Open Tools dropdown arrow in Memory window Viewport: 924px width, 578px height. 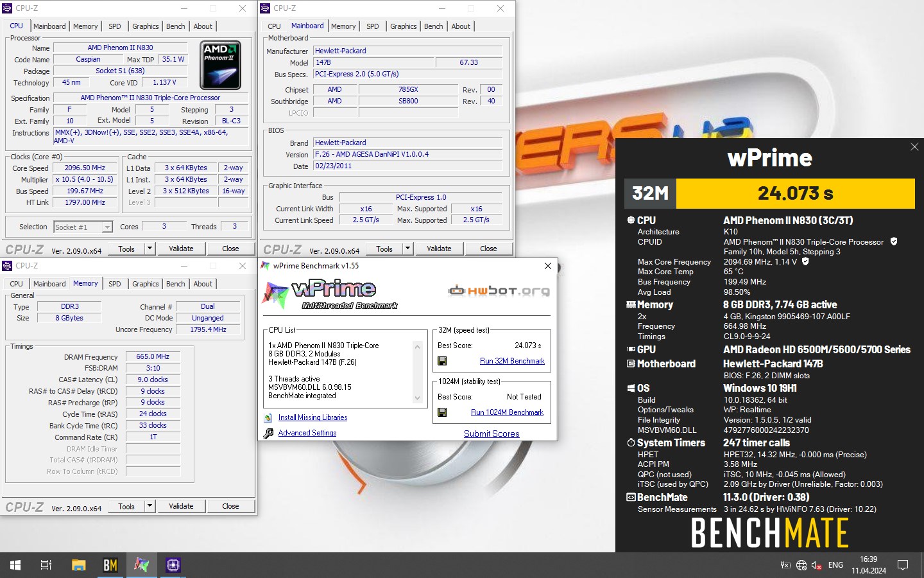pos(150,506)
